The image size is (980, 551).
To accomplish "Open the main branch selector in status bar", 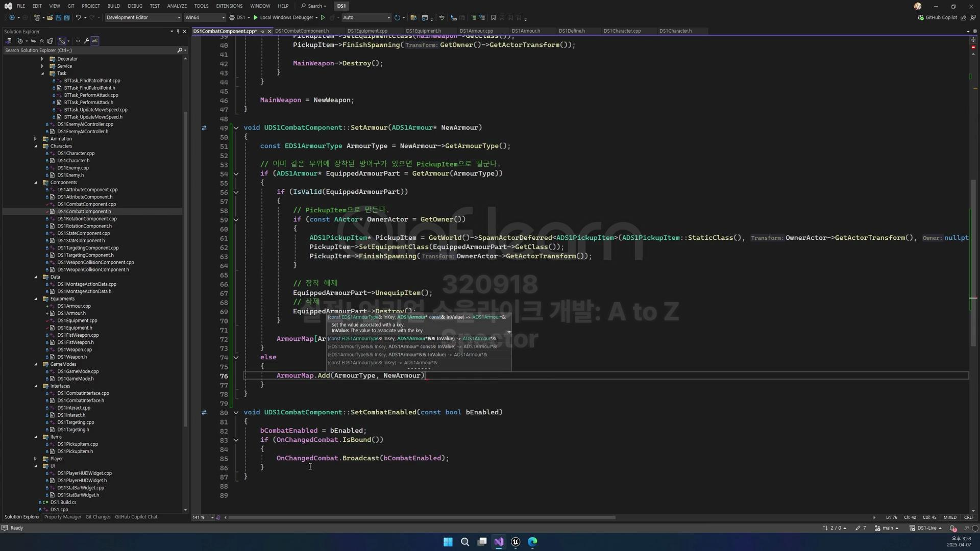I will point(887,528).
